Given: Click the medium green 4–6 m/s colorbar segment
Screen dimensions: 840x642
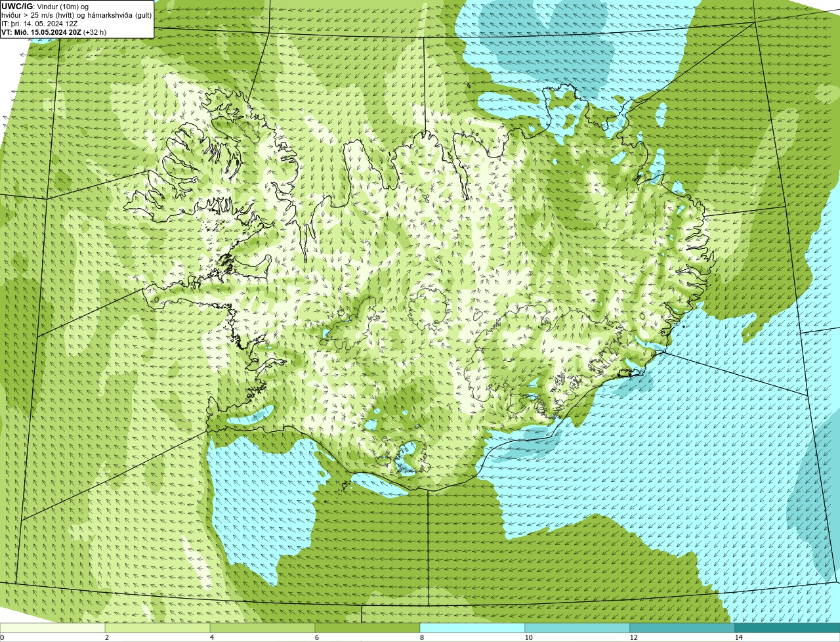Looking at the screenshot, I should tap(262, 628).
